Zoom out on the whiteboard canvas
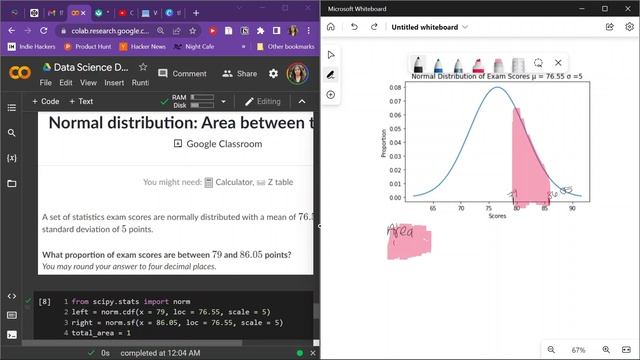 (551, 350)
